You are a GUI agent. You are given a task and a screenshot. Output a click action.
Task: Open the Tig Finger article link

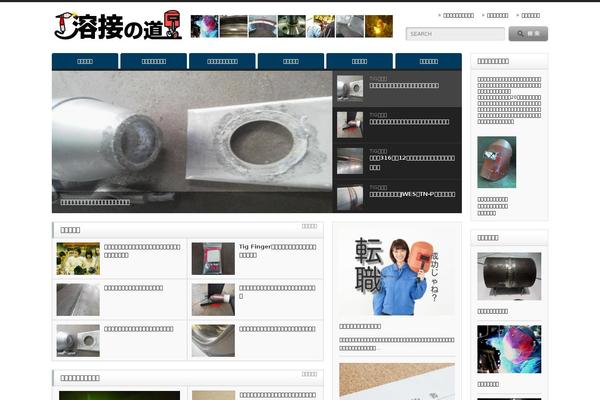coord(277,251)
